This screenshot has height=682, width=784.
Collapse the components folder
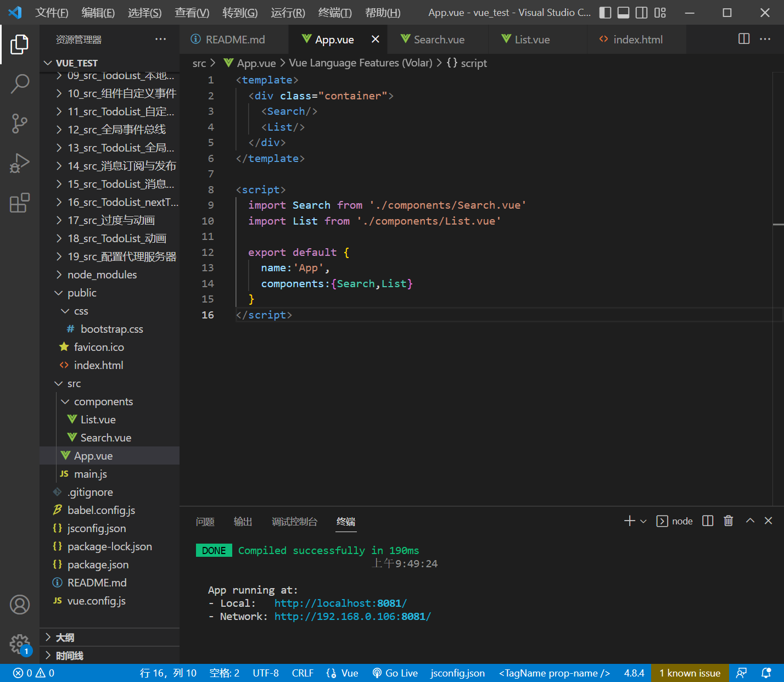click(x=110, y=401)
